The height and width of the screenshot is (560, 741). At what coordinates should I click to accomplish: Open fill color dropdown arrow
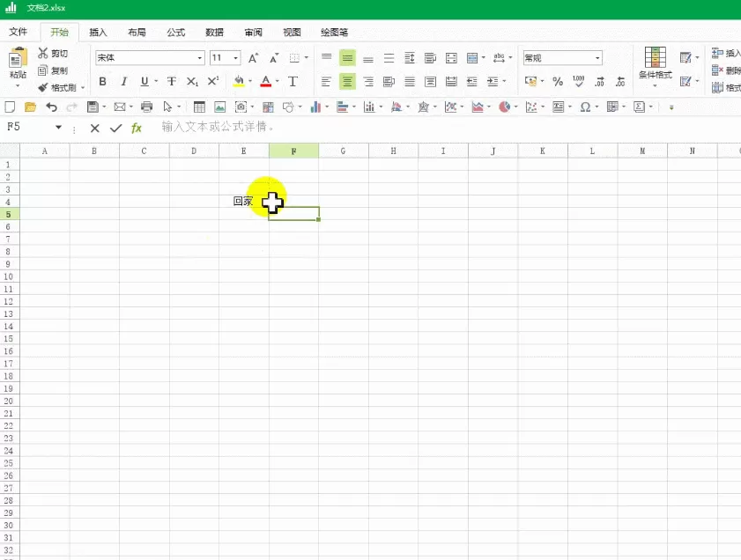pyautogui.click(x=250, y=82)
